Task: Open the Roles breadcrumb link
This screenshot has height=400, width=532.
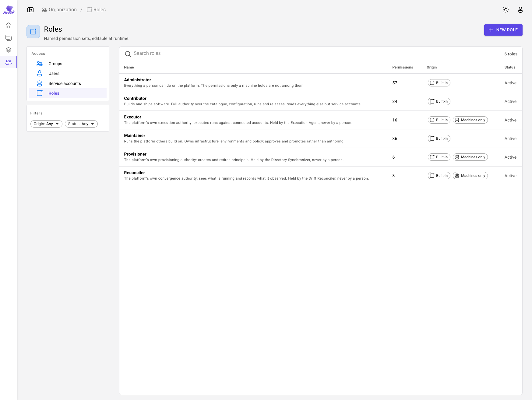Action: (96, 10)
